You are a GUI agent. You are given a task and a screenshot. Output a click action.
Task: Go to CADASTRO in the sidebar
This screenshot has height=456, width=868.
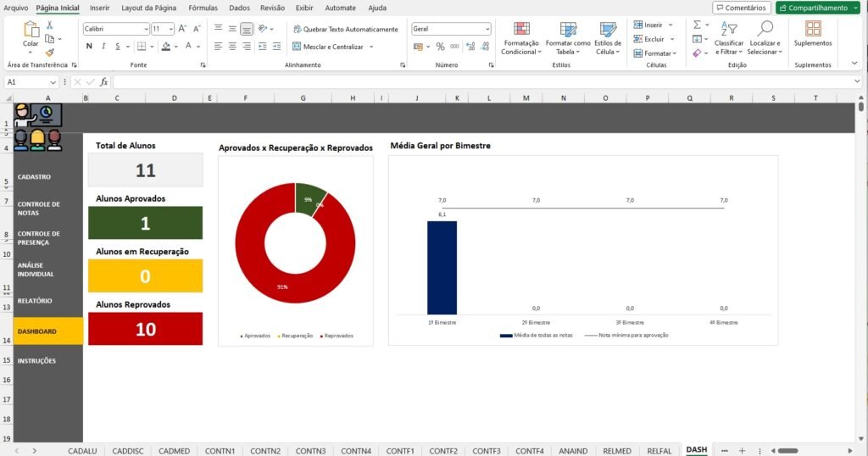click(34, 177)
